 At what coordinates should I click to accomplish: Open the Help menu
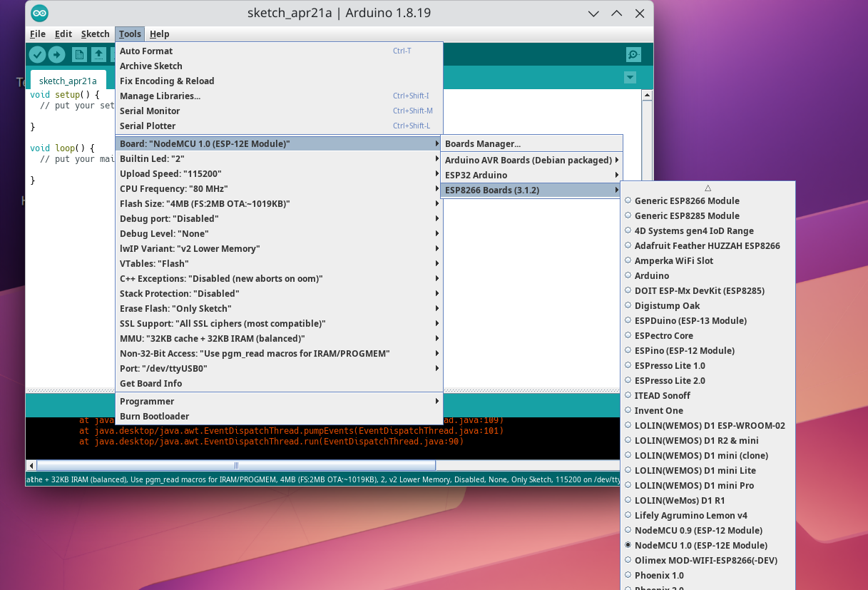(x=160, y=34)
